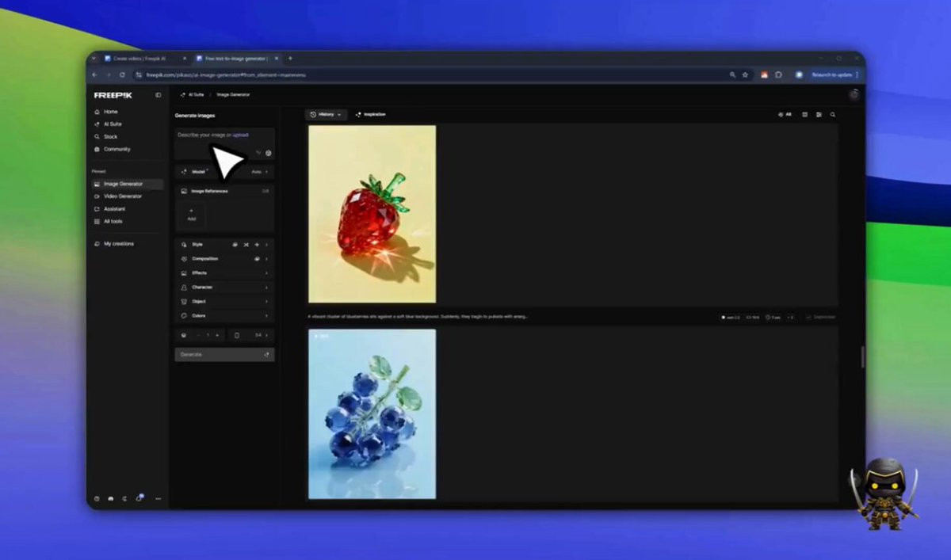Click the Composition preview icon

coord(256,259)
